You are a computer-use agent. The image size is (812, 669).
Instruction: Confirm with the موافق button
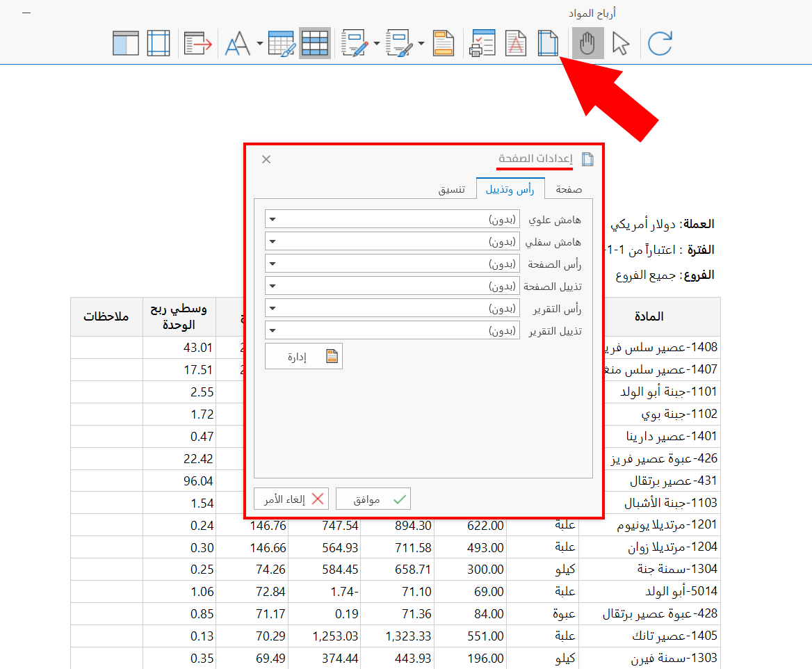[373, 499]
